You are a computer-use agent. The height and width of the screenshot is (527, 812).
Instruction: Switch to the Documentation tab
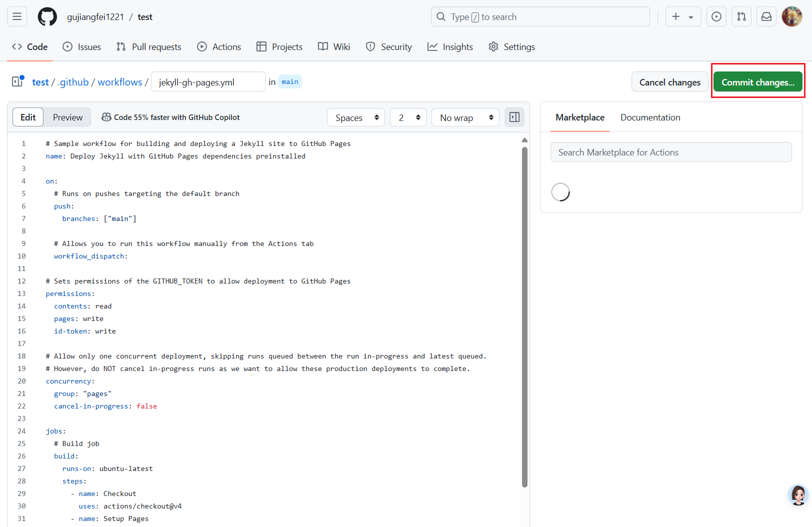650,117
